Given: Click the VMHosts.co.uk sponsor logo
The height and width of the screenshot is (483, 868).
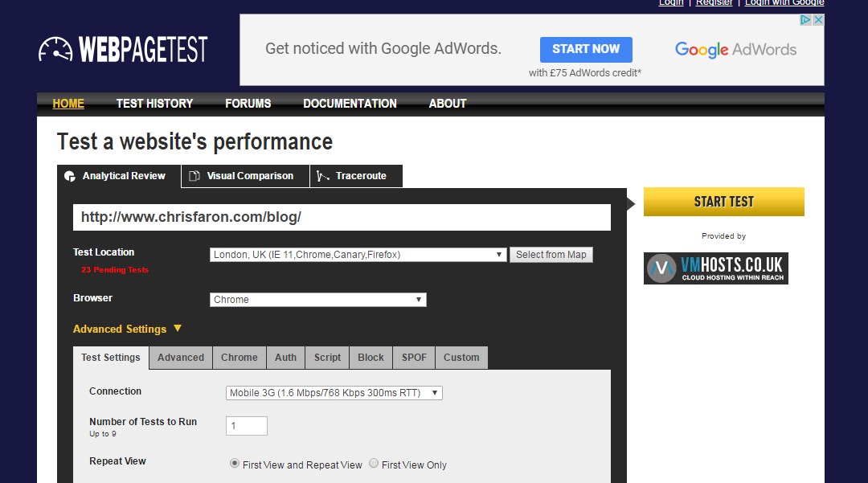Looking at the screenshot, I should click(715, 268).
